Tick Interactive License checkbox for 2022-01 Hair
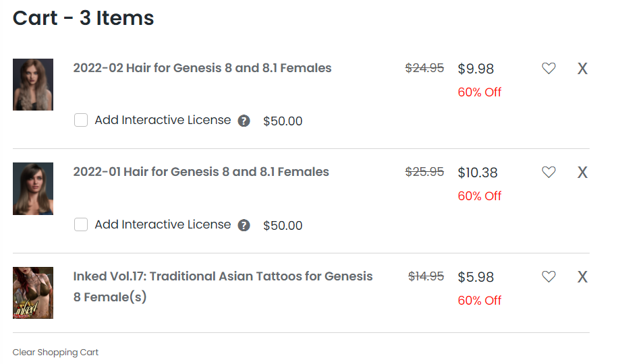Image resolution: width=622 pixels, height=364 pixels. (x=81, y=224)
